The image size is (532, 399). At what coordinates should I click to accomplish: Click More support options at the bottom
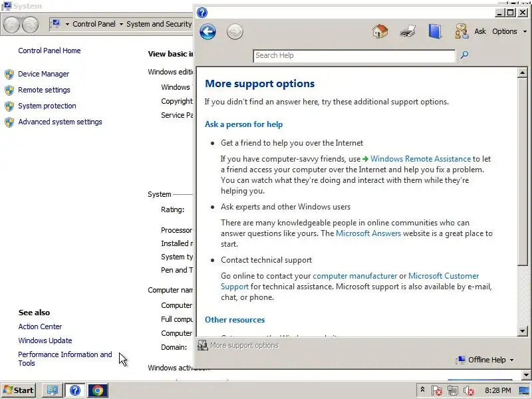coord(244,345)
